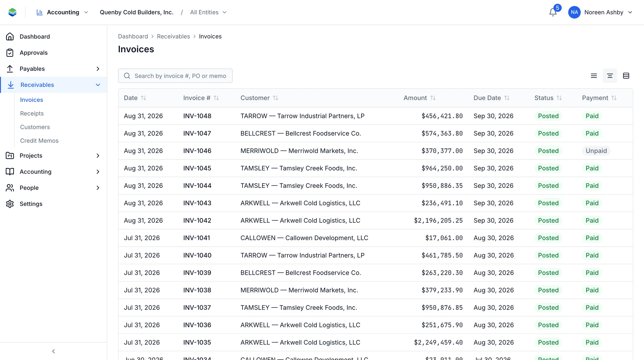Sort by Payment column arrows
This screenshot has width=644, height=360.
614,98
